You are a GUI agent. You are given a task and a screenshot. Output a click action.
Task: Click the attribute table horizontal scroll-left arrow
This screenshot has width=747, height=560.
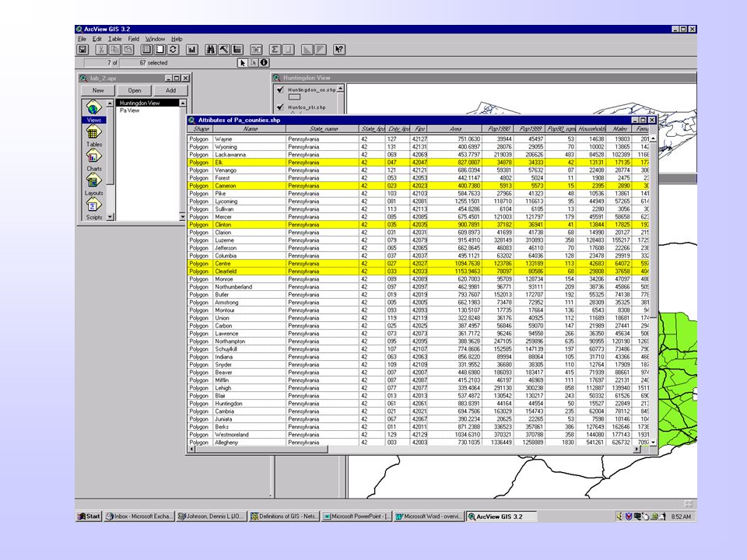point(191,449)
